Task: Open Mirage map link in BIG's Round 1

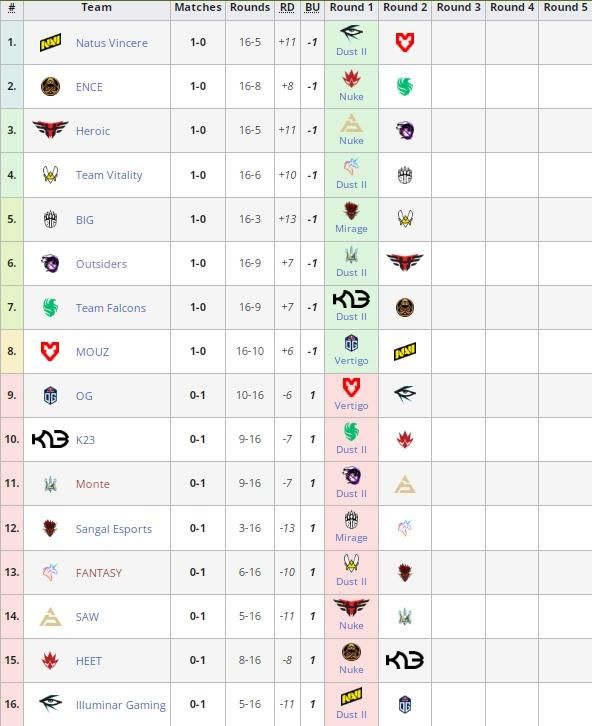Action: [x=351, y=229]
